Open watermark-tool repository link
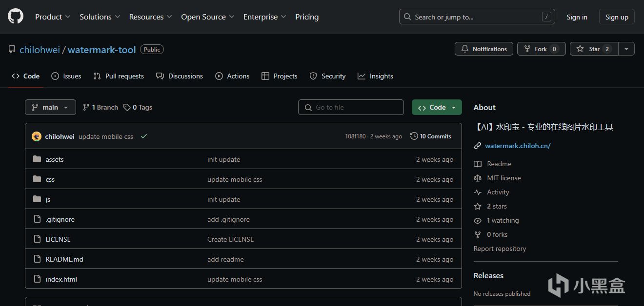644x306 pixels. click(101, 50)
